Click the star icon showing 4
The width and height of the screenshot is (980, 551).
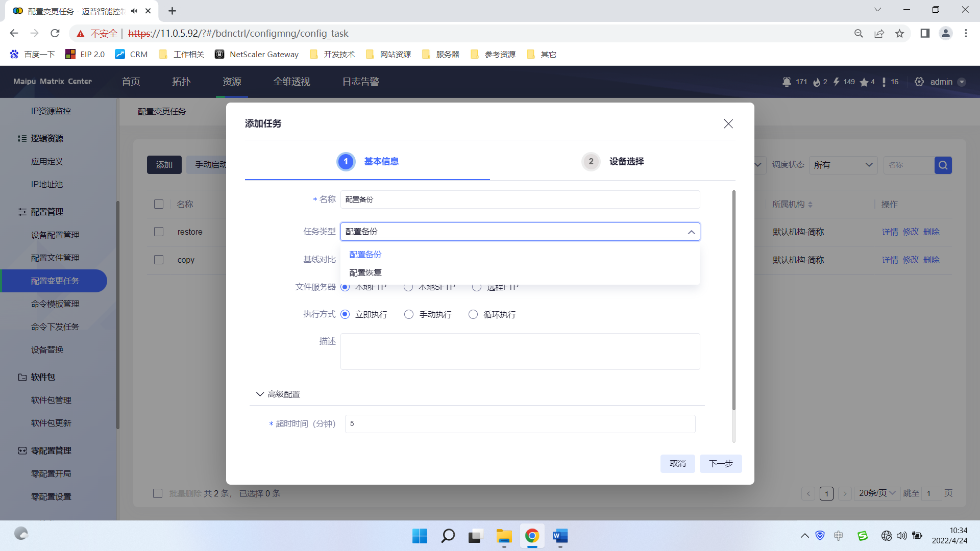[864, 82]
